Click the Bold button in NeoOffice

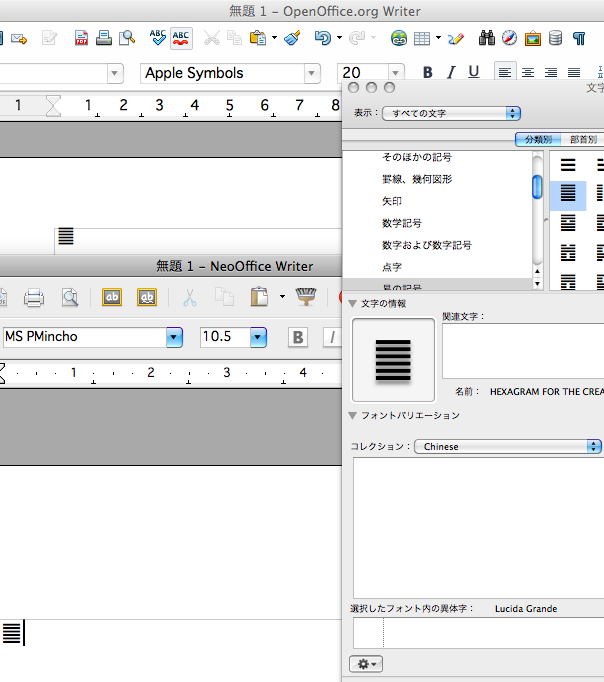click(298, 337)
